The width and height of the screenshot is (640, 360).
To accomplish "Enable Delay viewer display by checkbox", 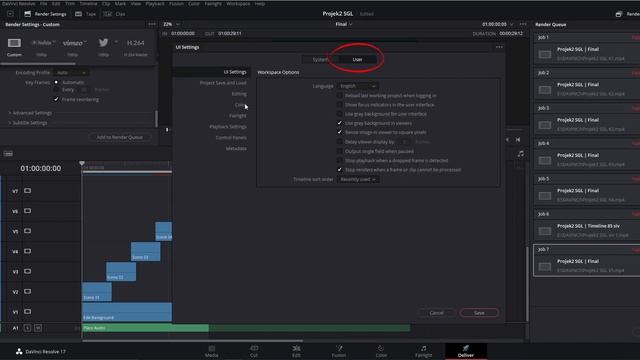I will (x=339, y=142).
